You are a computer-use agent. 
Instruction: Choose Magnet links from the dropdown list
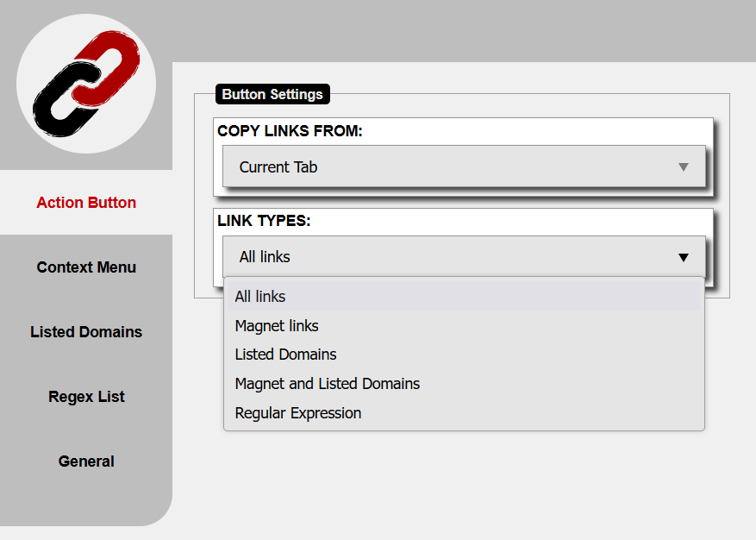pos(277,326)
